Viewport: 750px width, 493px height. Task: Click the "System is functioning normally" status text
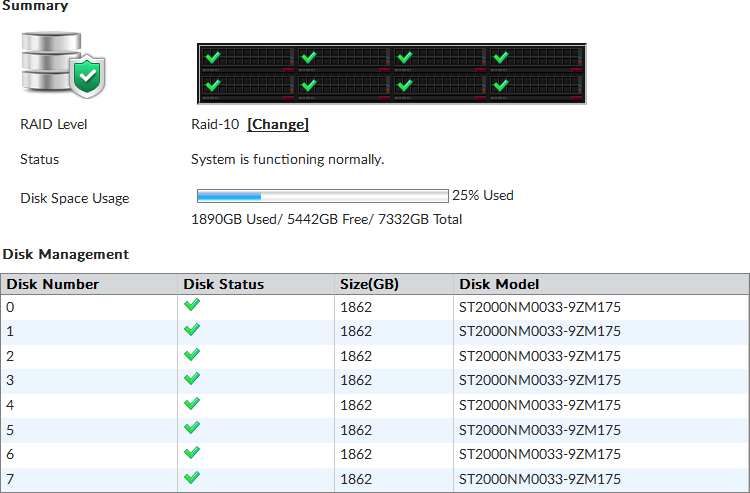click(x=287, y=159)
